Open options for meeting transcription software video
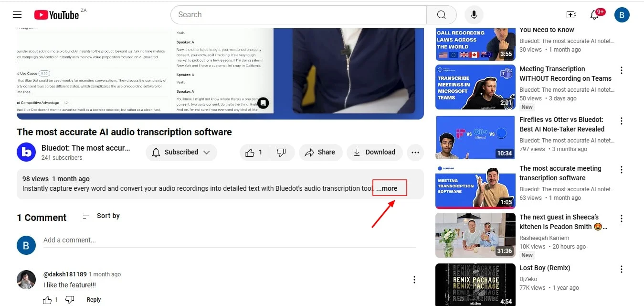644x306 pixels. (622, 170)
